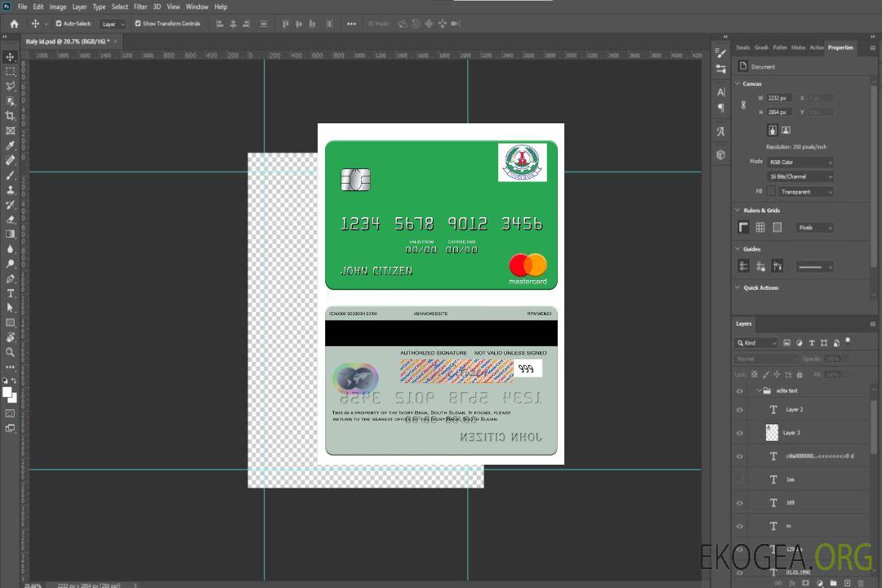Open the Auto-Select Layer dropdown
Viewport: 882px width, 588px height.
pyautogui.click(x=113, y=24)
